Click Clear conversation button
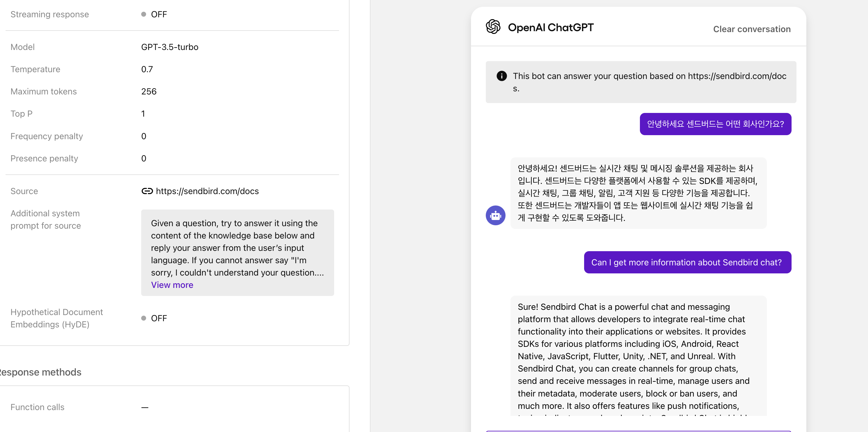This screenshot has height=432, width=868. (752, 29)
